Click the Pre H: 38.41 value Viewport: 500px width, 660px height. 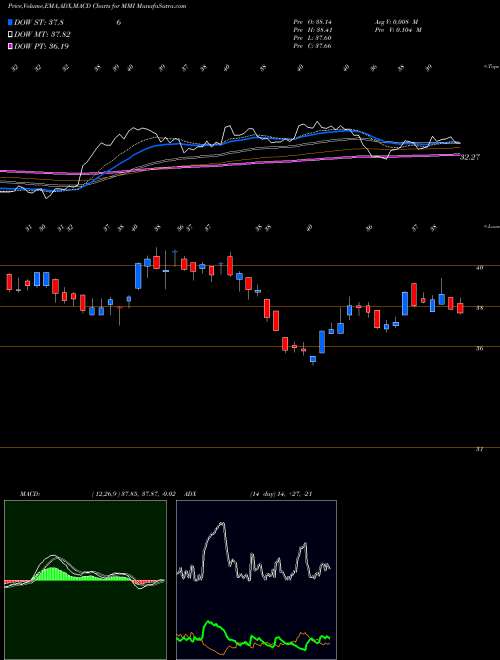[312, 30]
